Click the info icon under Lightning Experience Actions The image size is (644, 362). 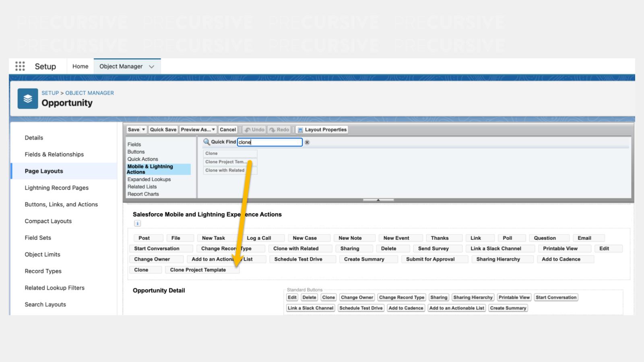[137, 223]
